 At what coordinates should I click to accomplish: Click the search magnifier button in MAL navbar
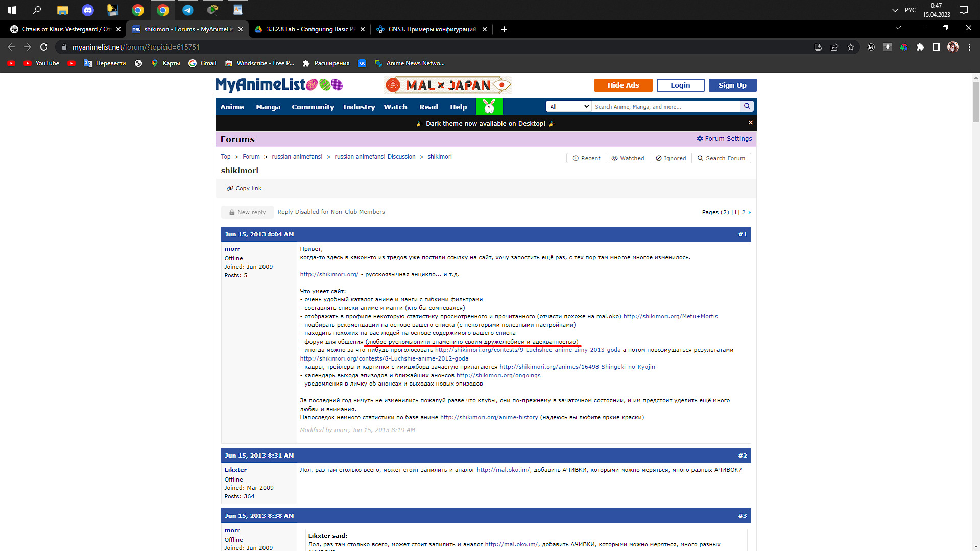[747, 106]
